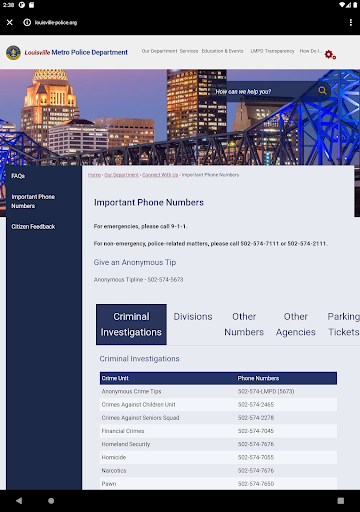Click Connect With Us breadcrumb link
The image size is (360, 512).
click(160, 175)
